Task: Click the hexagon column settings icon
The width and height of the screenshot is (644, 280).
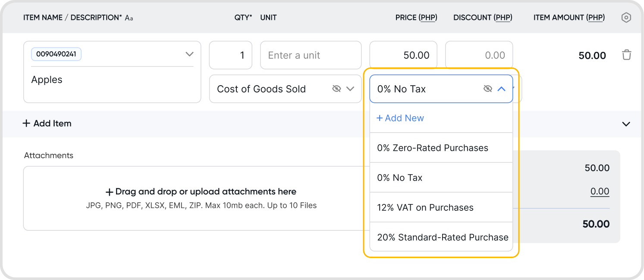Action: coord(626,18)
